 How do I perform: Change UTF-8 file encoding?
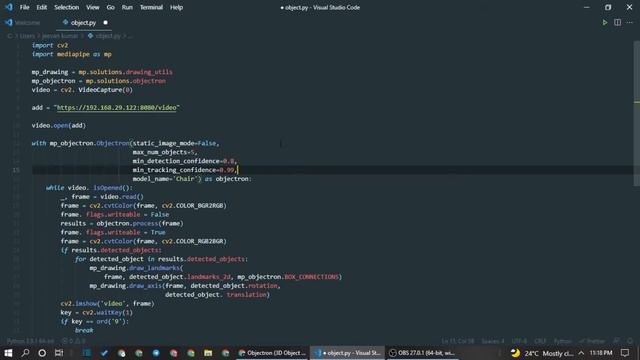(x=519, y=341)
